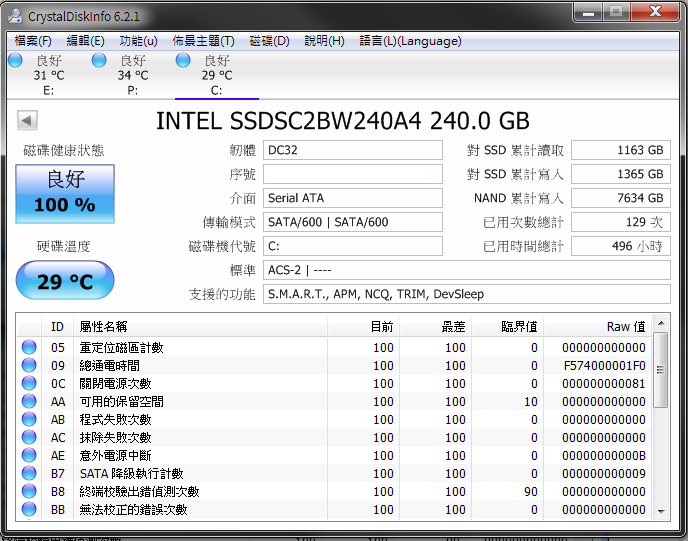Click the 屬性名稱 column header

click(200, 327)
